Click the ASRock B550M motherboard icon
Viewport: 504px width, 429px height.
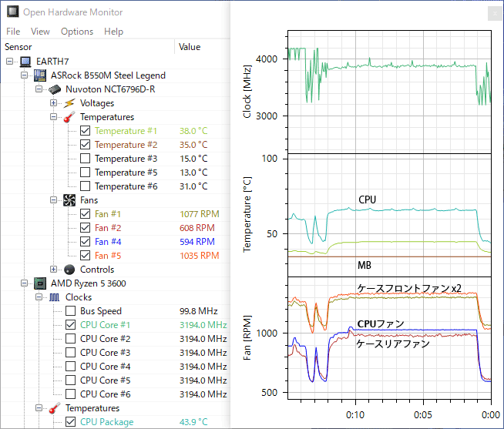40,75
